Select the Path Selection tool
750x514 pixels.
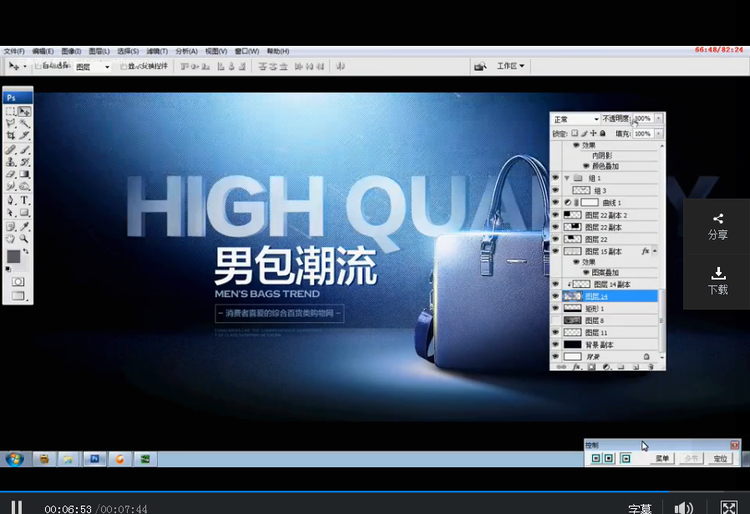click(11, 213)
